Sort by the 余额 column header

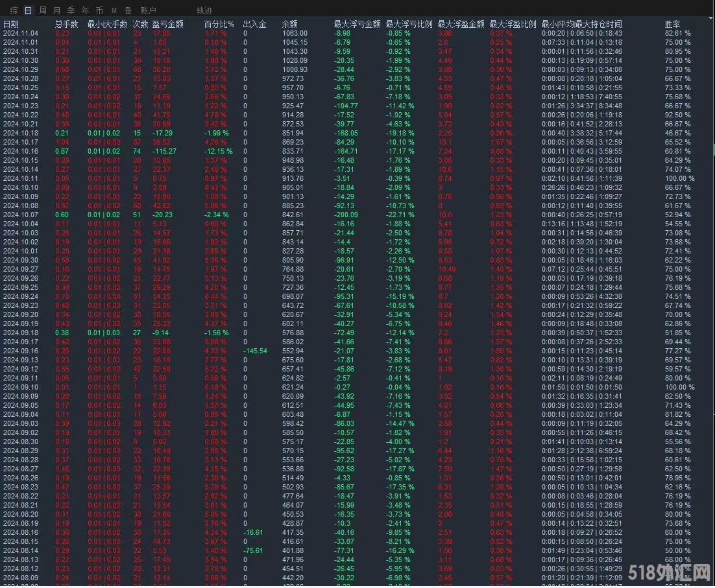tap(289, 24)
